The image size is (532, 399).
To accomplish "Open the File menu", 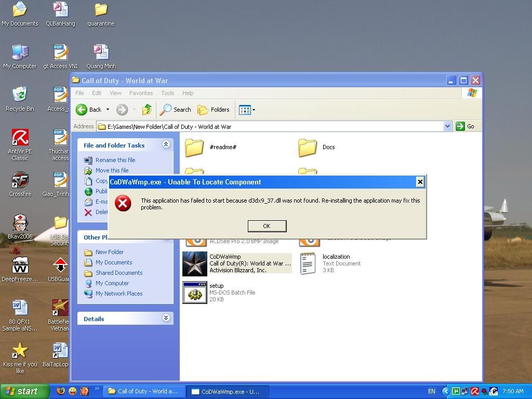I will coord(79,93).
